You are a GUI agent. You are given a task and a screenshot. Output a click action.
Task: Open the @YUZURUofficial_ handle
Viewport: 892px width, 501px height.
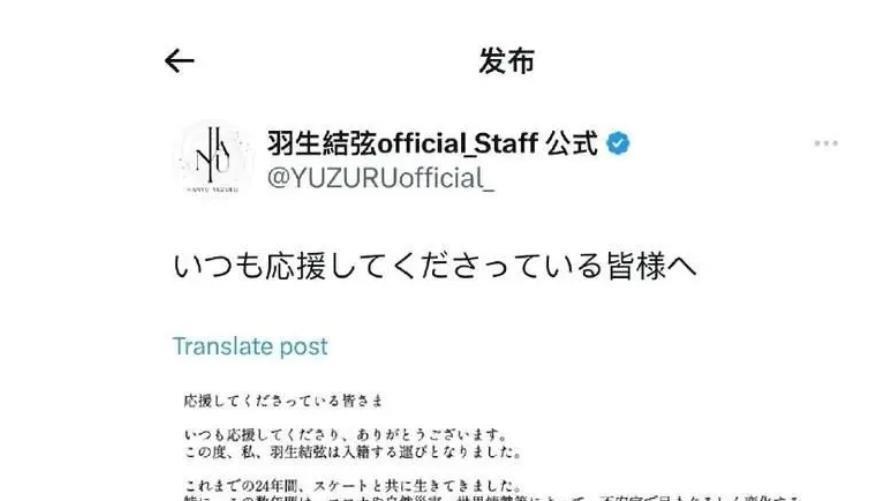[x=381, y=178]
